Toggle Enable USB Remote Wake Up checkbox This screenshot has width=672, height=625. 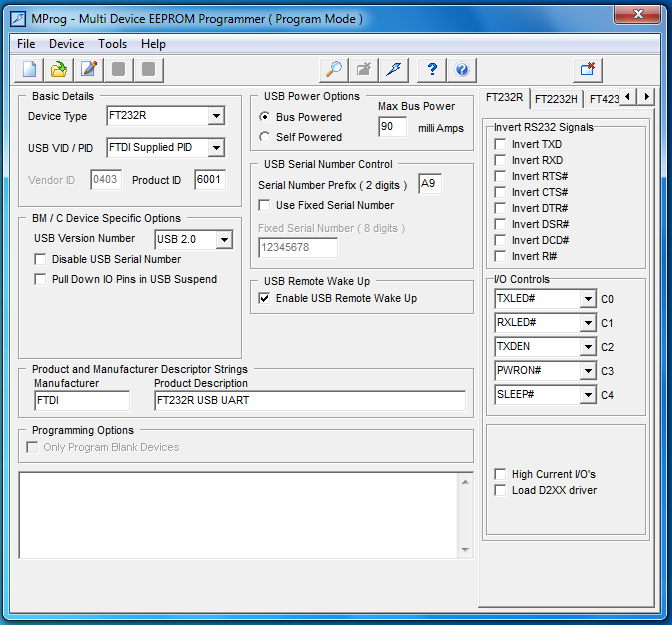[264, 298]
